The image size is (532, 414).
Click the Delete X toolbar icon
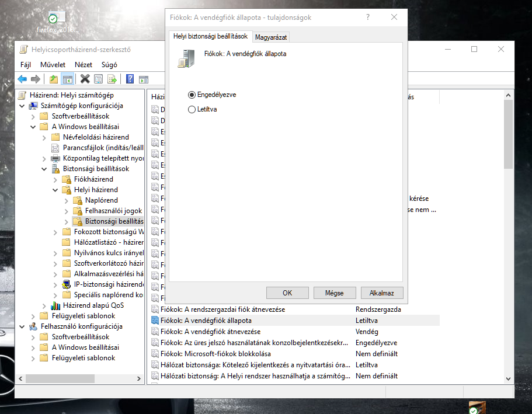pyautogui.click(x=85, y=79)
